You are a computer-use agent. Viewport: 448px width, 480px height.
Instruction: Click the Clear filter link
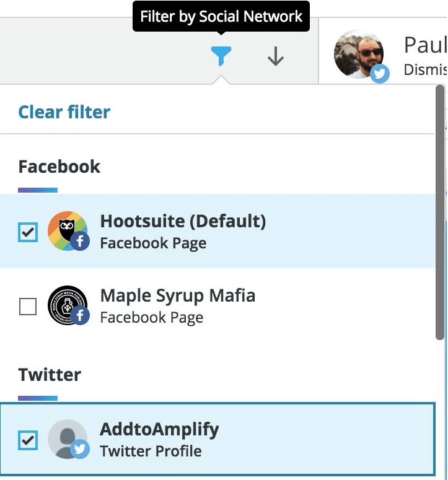click(x=64, y=112)
